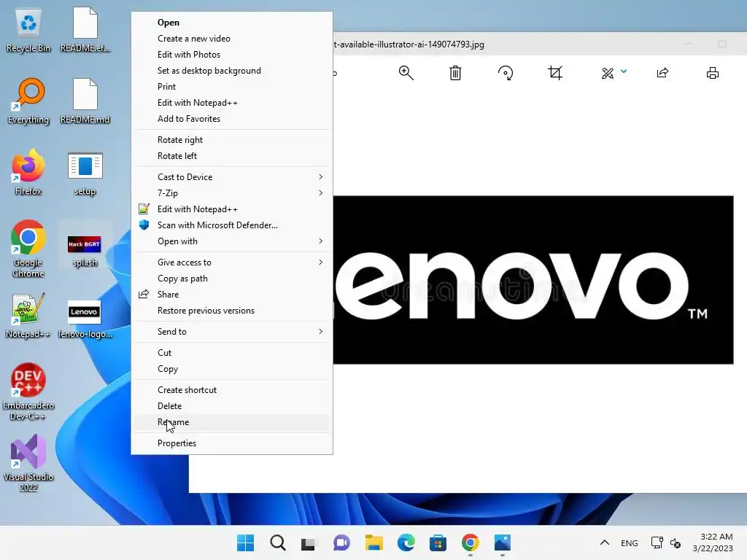The width and height of the screenshot is (747, 560).
Task: Click the network tray icon
Action: [657, 542]
